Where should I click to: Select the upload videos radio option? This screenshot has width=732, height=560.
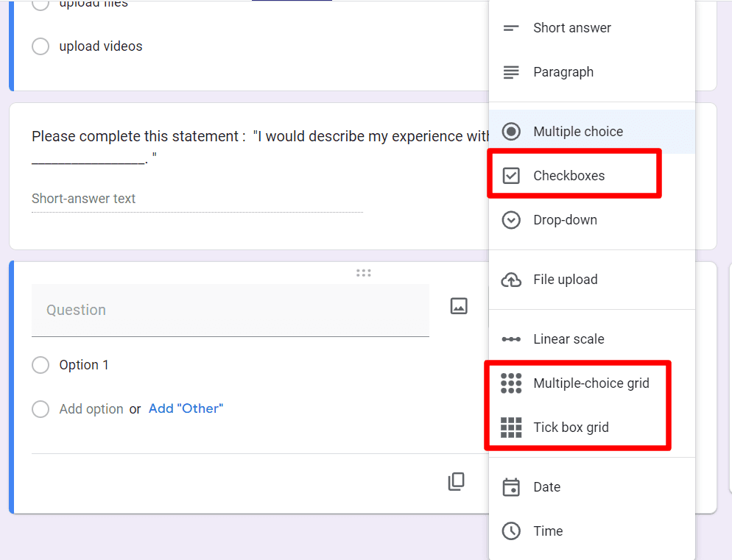(41, 46)
